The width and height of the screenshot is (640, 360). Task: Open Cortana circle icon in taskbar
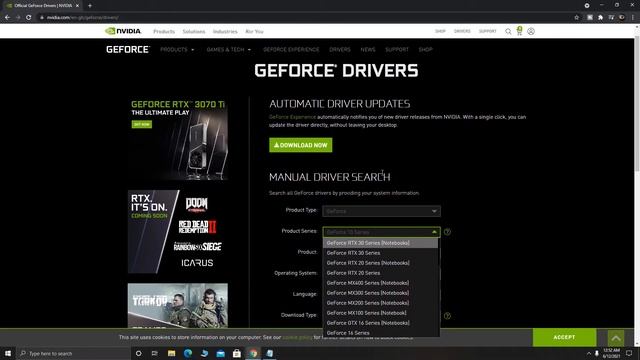(138, 353)
